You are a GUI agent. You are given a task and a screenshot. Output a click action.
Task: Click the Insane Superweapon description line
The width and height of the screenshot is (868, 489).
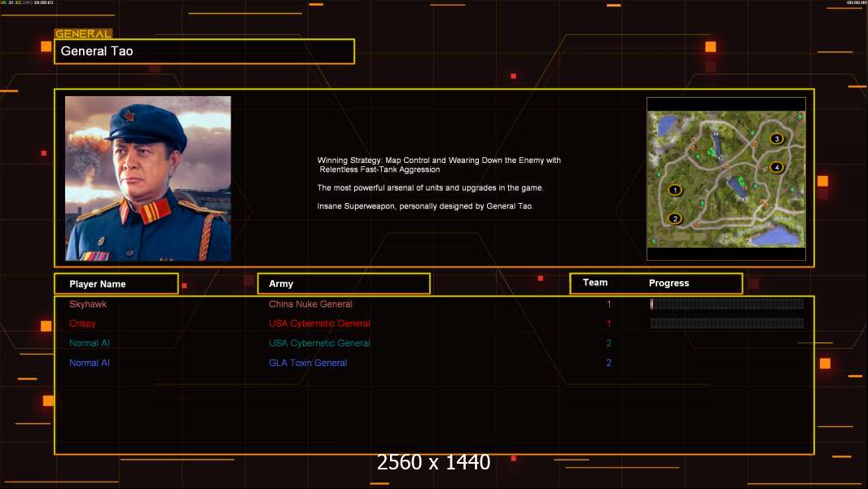pos(425,206)
